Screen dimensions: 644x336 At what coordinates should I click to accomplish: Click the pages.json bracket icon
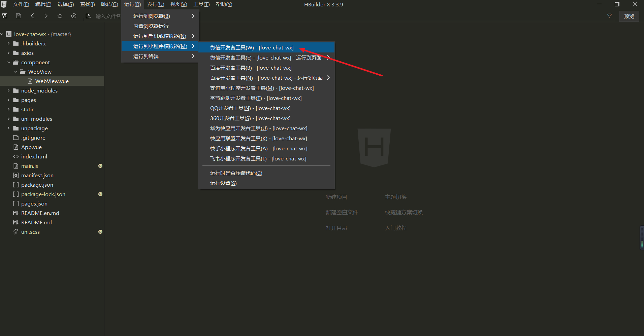coord(16,203)
